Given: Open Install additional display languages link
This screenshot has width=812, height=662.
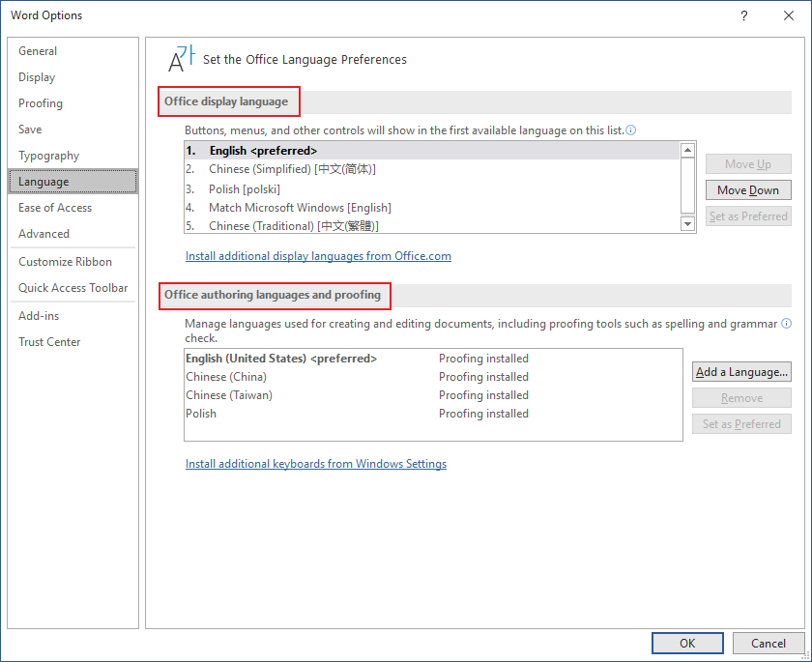Looking at the screenshot, I should click(x=318, y=256).
